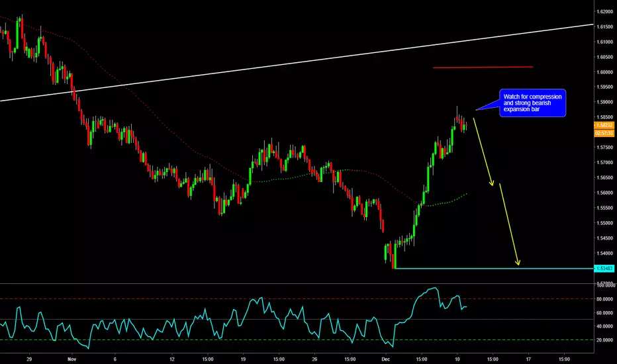Click the 19 date label on the time axis
The height and width of the screenshot is (364, 617).
pyautogui.click(x=243, y=359)
